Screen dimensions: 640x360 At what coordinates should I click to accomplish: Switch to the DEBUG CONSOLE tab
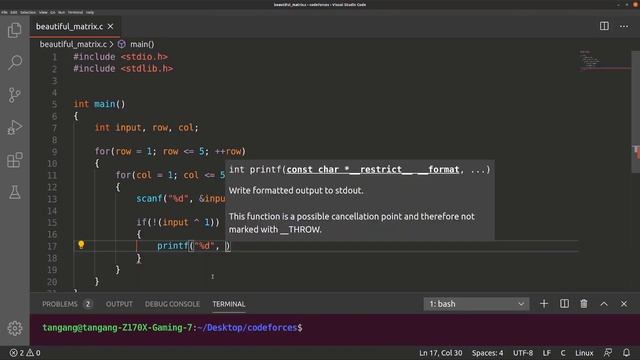point(172,304)
